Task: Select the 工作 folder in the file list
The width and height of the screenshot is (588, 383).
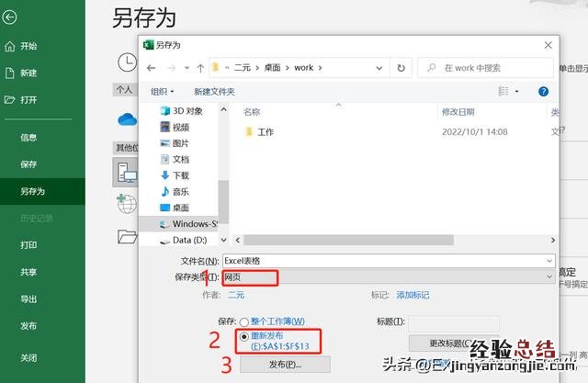Action: point(259,132)
